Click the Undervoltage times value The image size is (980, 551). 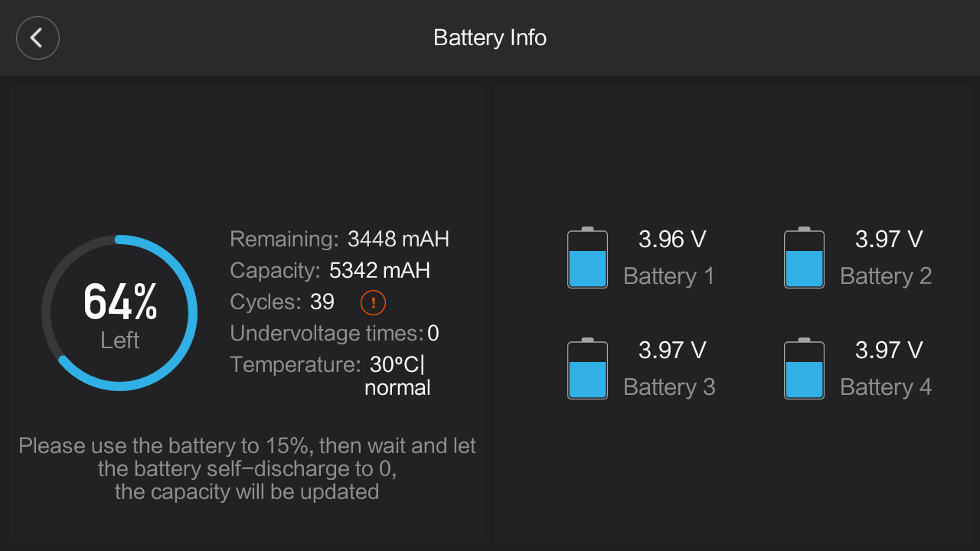point(433,334)
